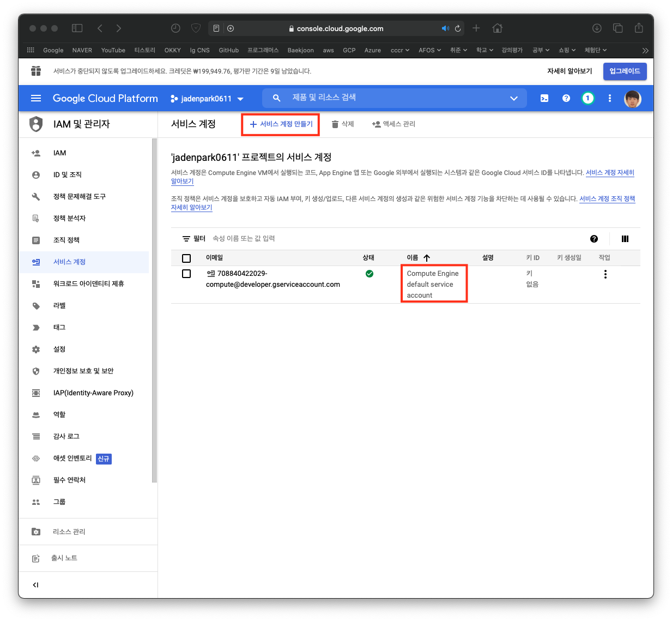Click 'Compute Engine default service account' name cell

(x=433, y=285)
